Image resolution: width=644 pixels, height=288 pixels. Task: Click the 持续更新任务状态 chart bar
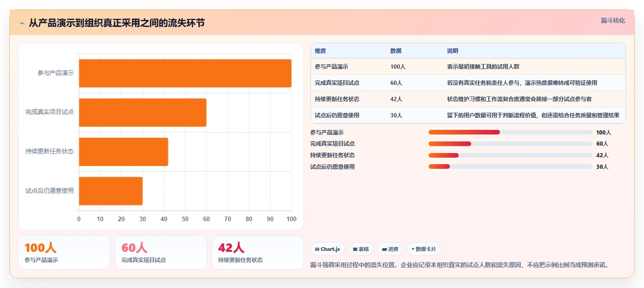pos(124,152)
